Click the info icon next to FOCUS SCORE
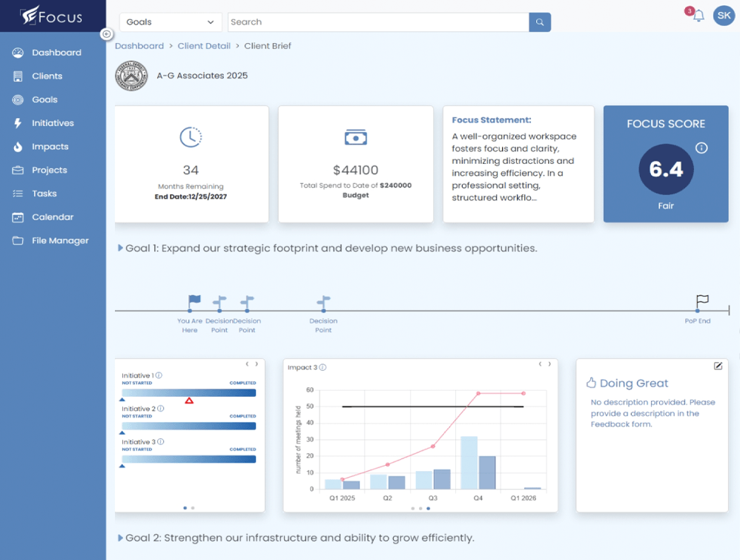Viewport: 740px width, 560px height. pos(701,148)
